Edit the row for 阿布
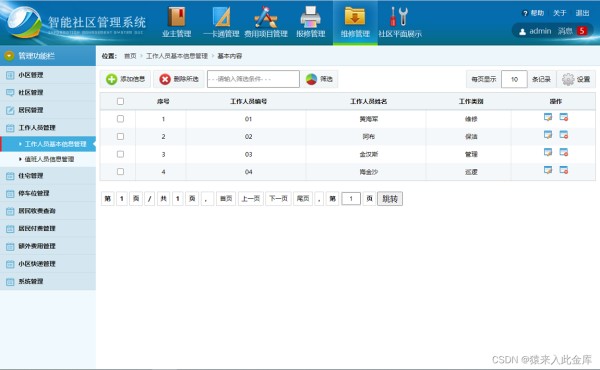 click(548, 135)
